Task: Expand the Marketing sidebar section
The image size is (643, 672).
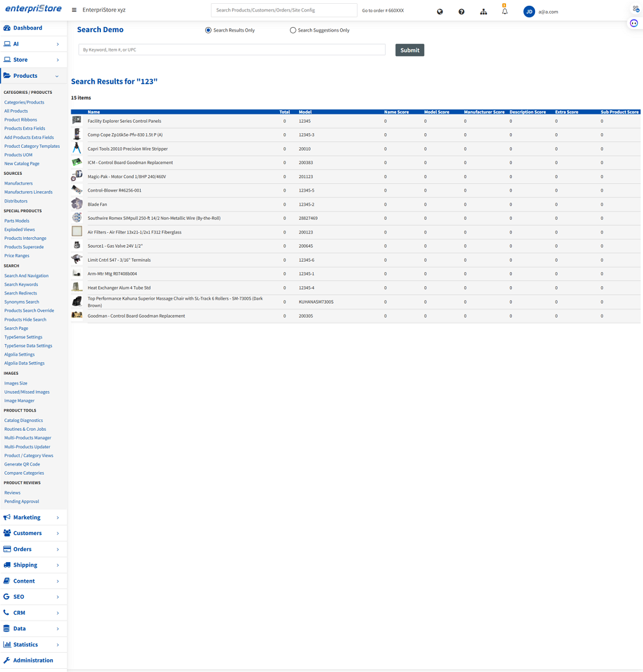Action: coord(33,518)
